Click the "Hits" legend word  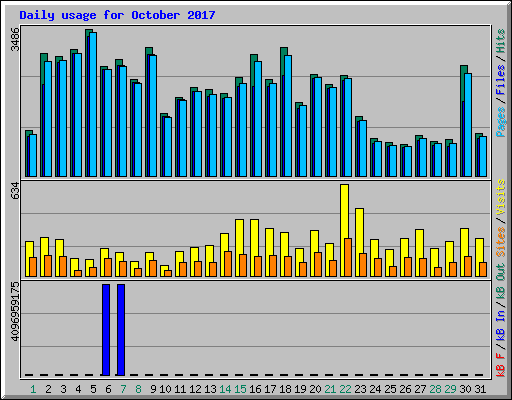tap(501, 41)
